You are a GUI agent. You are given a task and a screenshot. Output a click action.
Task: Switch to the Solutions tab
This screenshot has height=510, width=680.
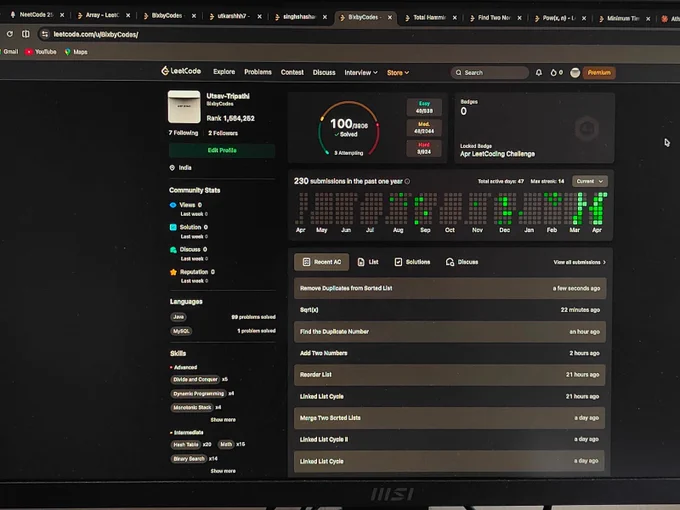(412, 262)
